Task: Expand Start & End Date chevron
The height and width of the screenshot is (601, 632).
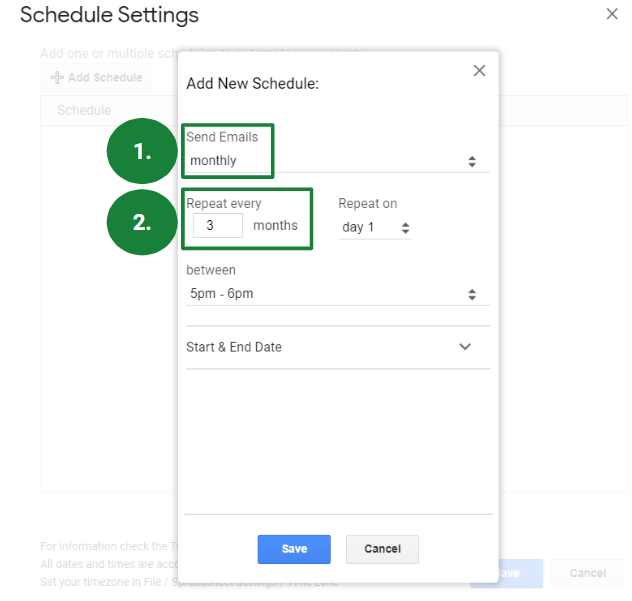Action: 464,347
